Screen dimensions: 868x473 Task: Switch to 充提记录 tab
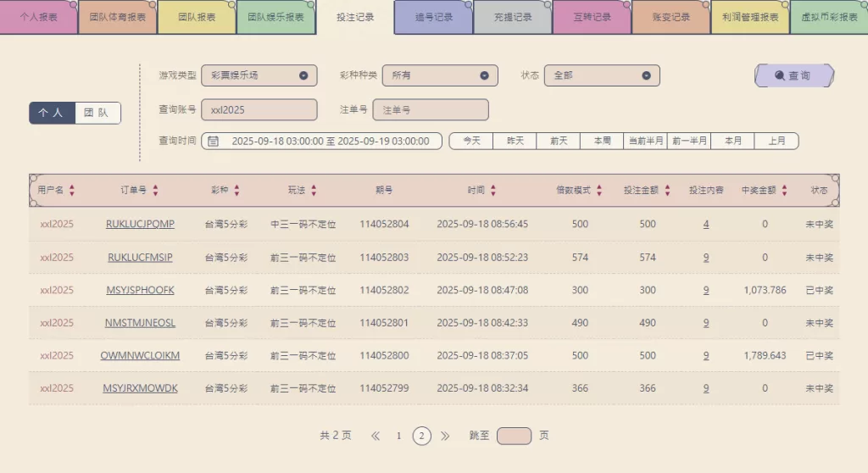pos(512,17)
